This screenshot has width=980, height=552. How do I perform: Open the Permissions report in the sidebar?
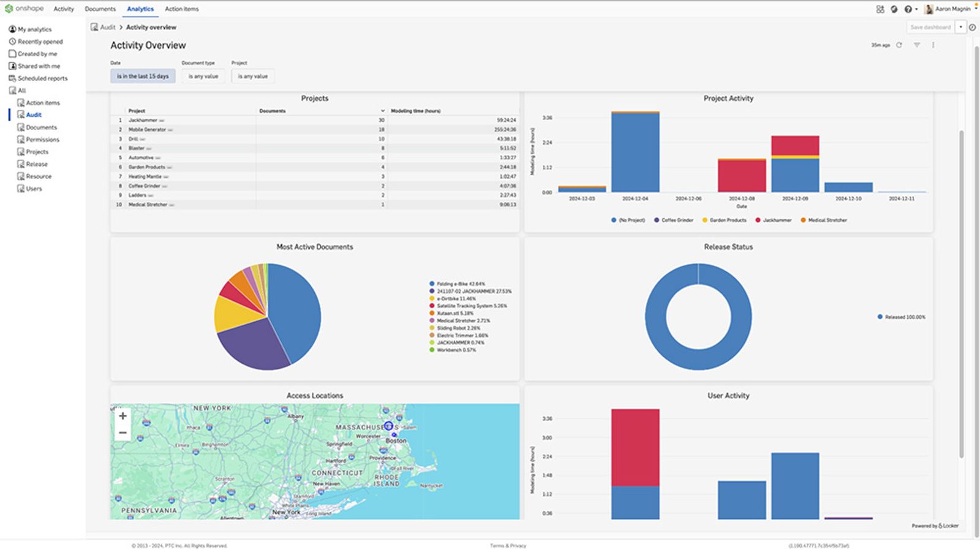pyautogui.click(x=42, y=139)
